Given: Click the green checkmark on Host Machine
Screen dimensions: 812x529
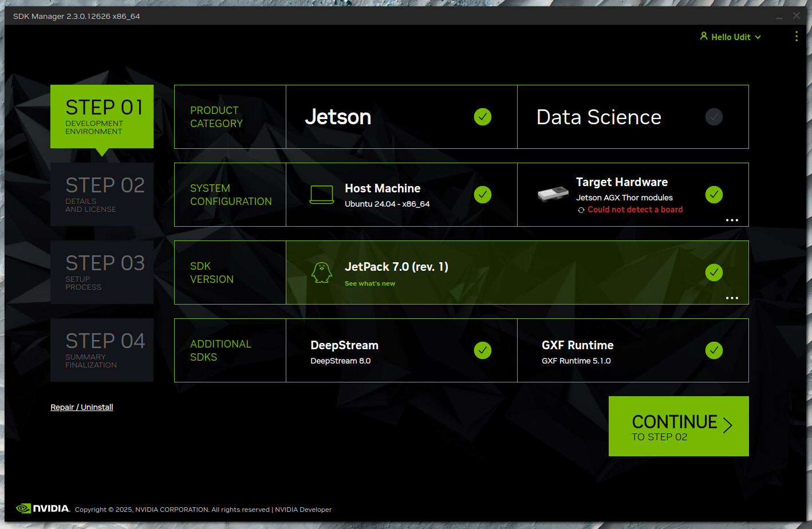Looking at the screenshot, I should click(483, 195).
